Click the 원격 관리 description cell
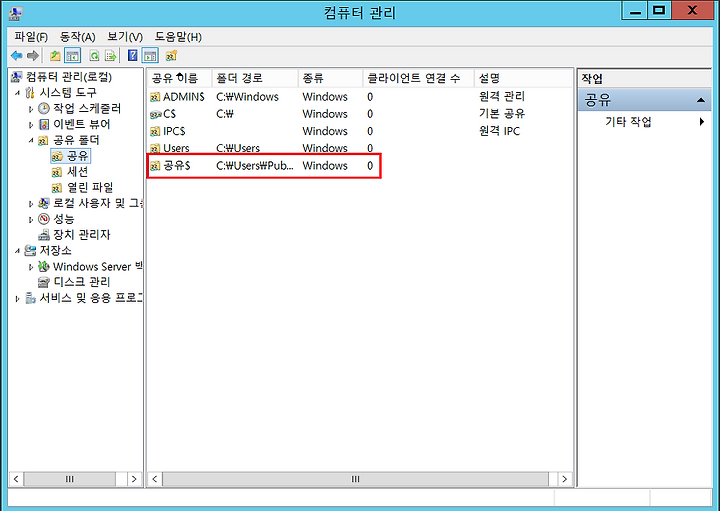 click(501, 97)
